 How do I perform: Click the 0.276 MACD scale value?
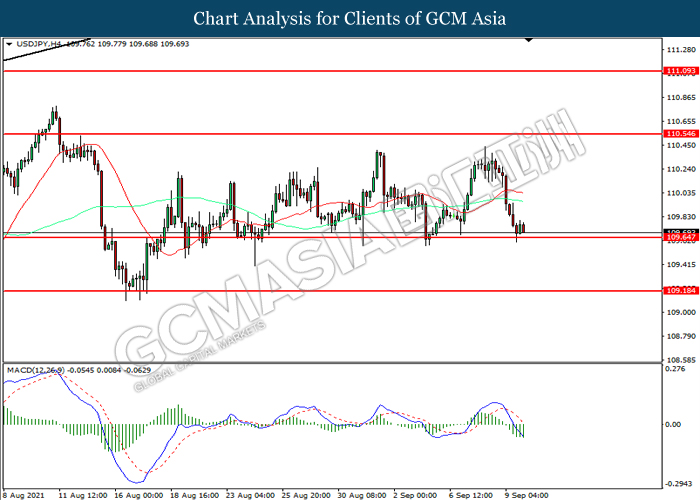[675, 369]
